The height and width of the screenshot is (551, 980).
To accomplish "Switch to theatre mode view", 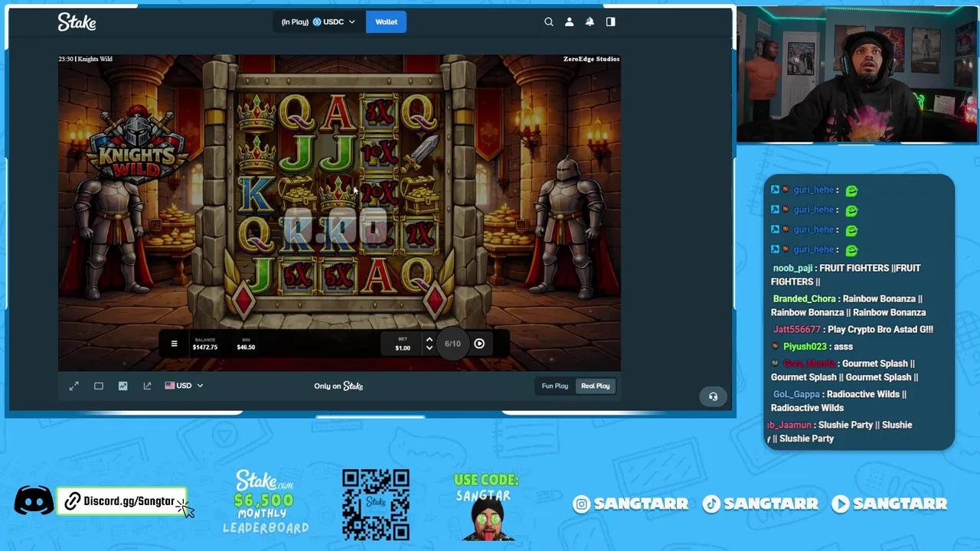I will (99, 386).
